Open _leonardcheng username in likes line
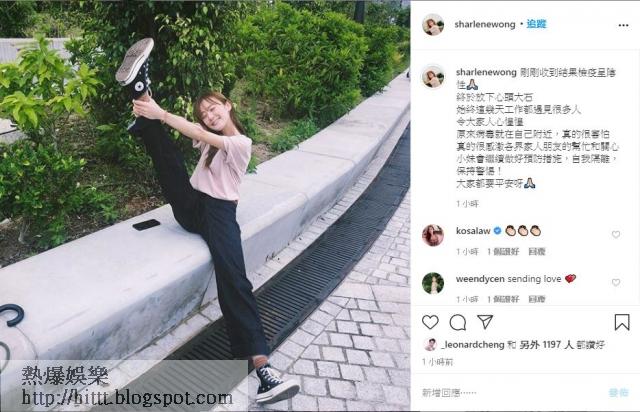640x412 pixels. [473, 345]
